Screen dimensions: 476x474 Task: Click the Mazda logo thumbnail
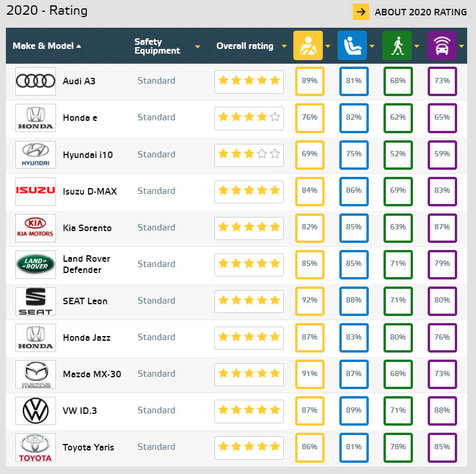(x=35, y=374)
